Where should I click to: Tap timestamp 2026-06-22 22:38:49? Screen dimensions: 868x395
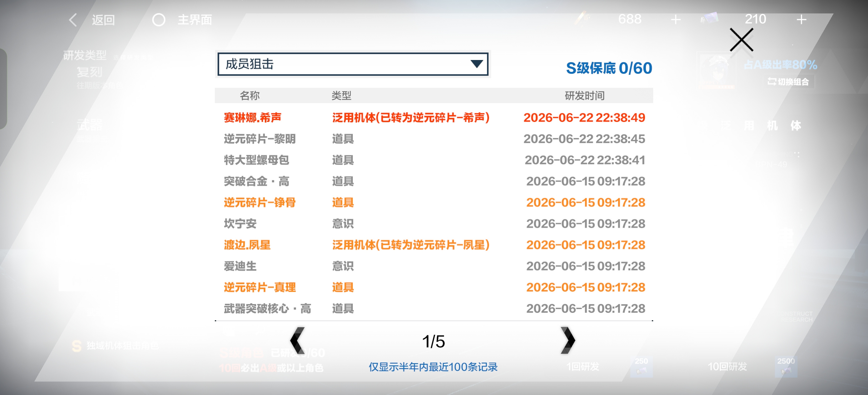click(584, 117)
